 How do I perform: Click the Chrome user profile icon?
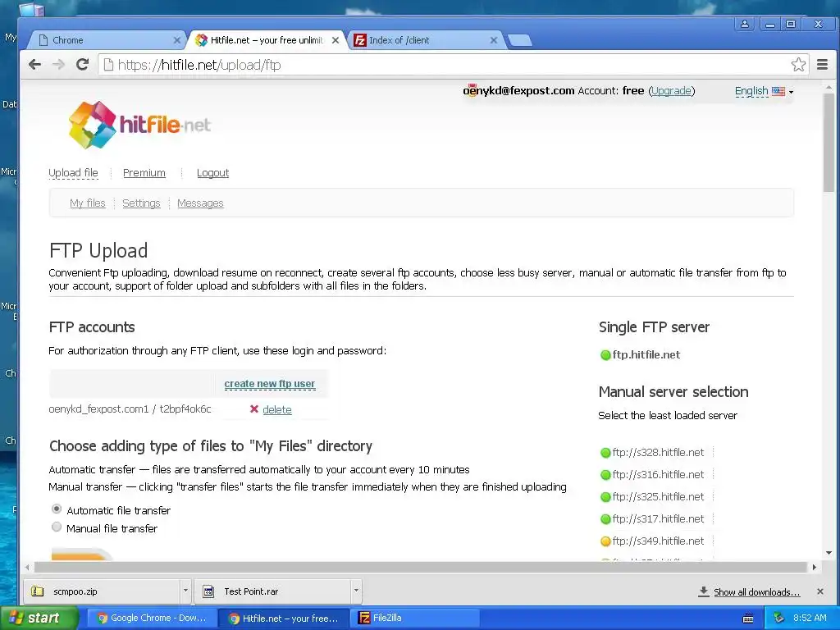point(745,24)
